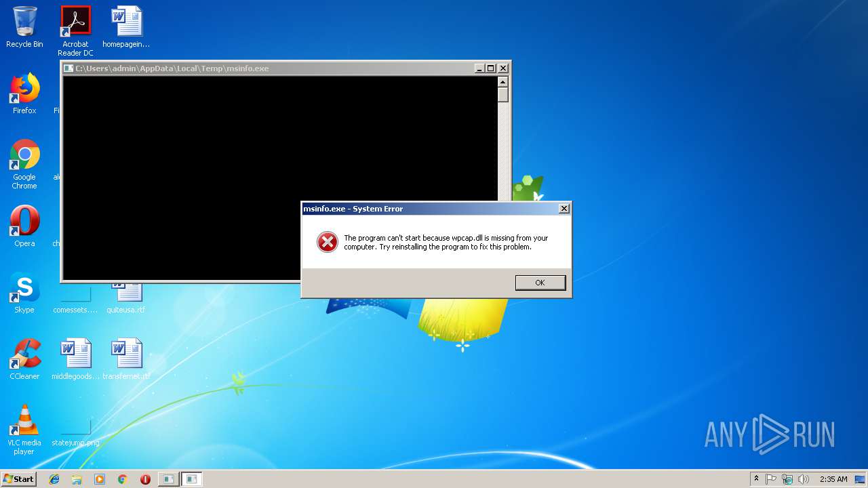Select the Firefox desktop shortcut
The image size is (868, 488).
[x=24, y=94]
